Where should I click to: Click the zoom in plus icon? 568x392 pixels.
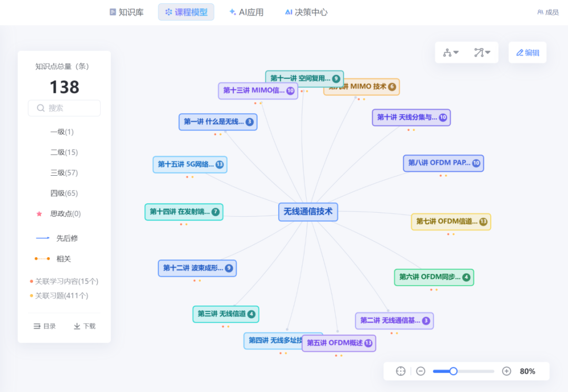506,371
